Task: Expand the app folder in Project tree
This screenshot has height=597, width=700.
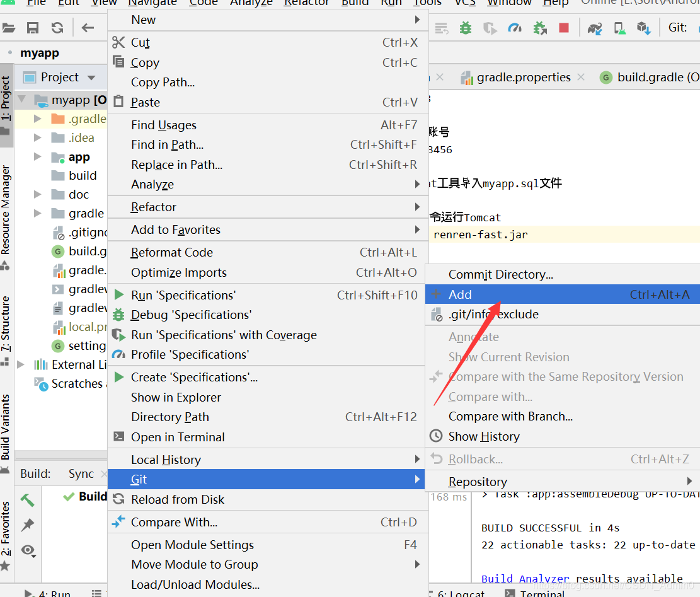Action: tap(37, 156)
